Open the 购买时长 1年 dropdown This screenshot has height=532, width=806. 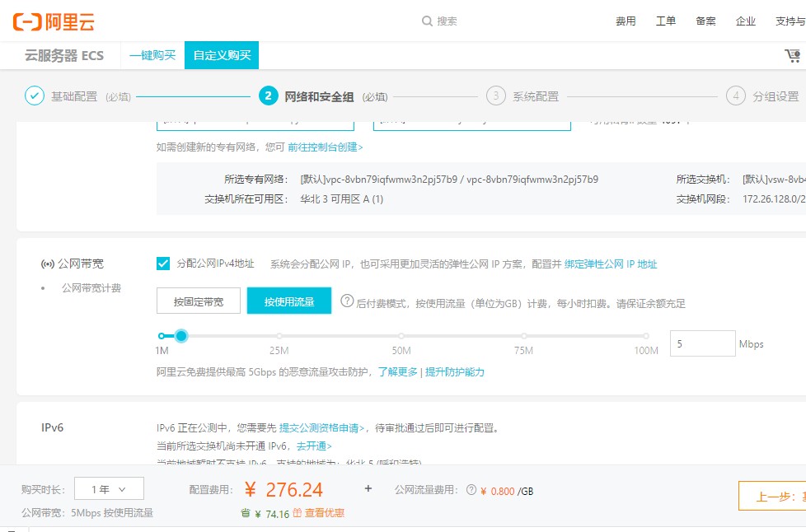point(109,489)
